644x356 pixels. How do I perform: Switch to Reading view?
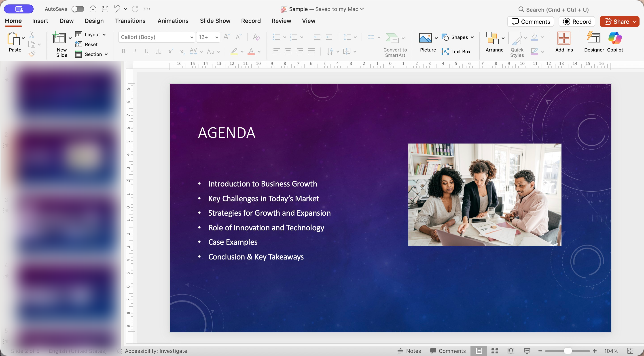click(511, 351)
